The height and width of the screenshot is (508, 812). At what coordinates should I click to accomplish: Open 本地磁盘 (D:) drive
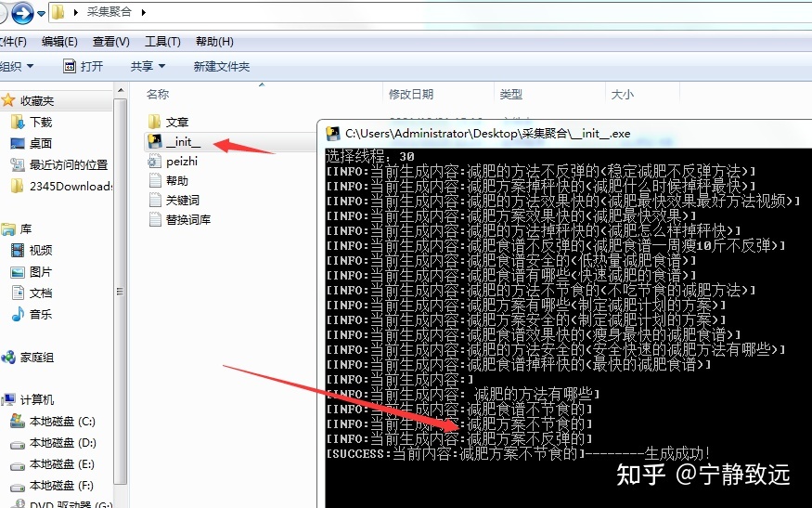coord(53,443)
